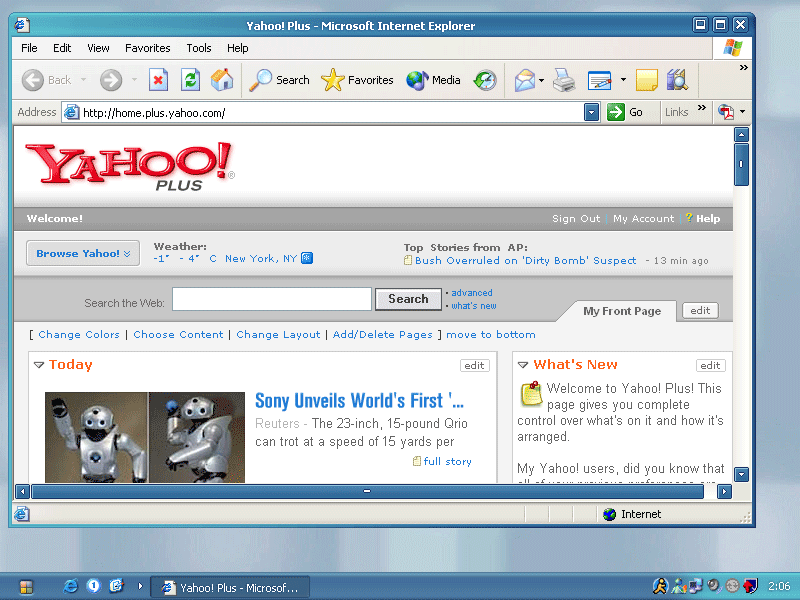Open the Help menu
This screenshot has width=800, height=600.
tap(237, 48)
